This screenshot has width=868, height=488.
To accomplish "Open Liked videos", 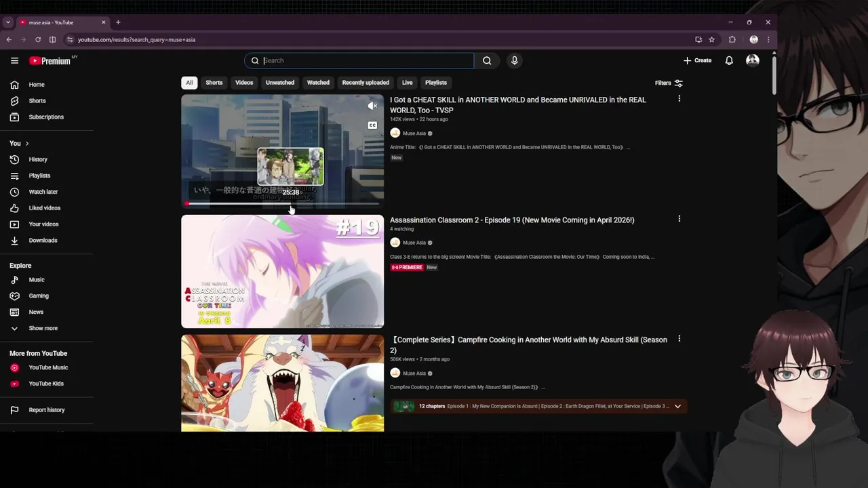I will point(44,208).
